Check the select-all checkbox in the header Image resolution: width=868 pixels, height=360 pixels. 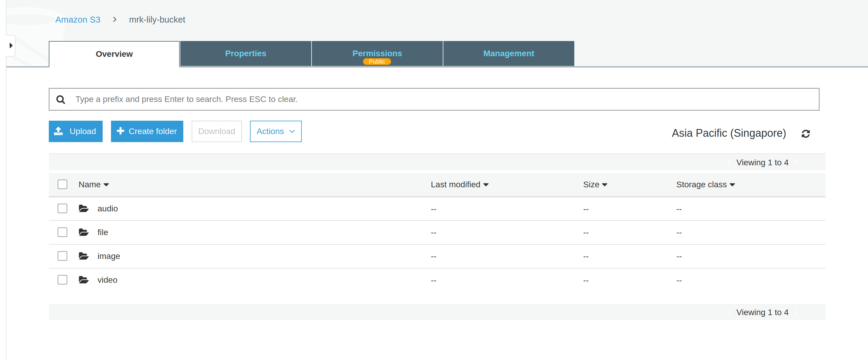point(62,184)
